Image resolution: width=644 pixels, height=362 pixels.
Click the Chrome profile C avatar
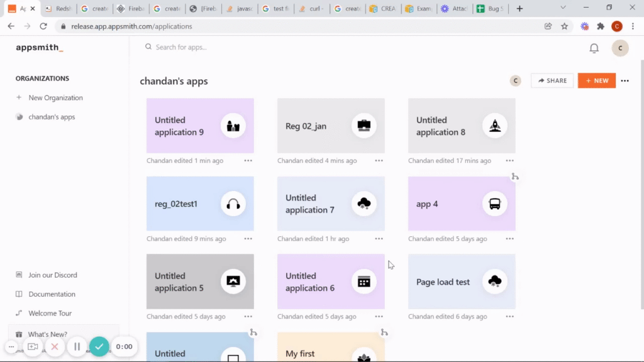(616, 26)
